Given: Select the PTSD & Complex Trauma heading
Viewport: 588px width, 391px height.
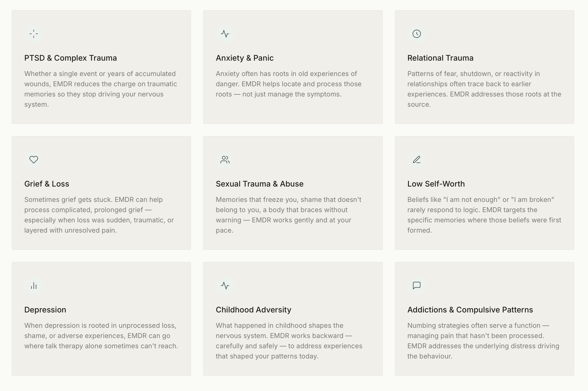Looking at the screenshot, I should point(71,58).
